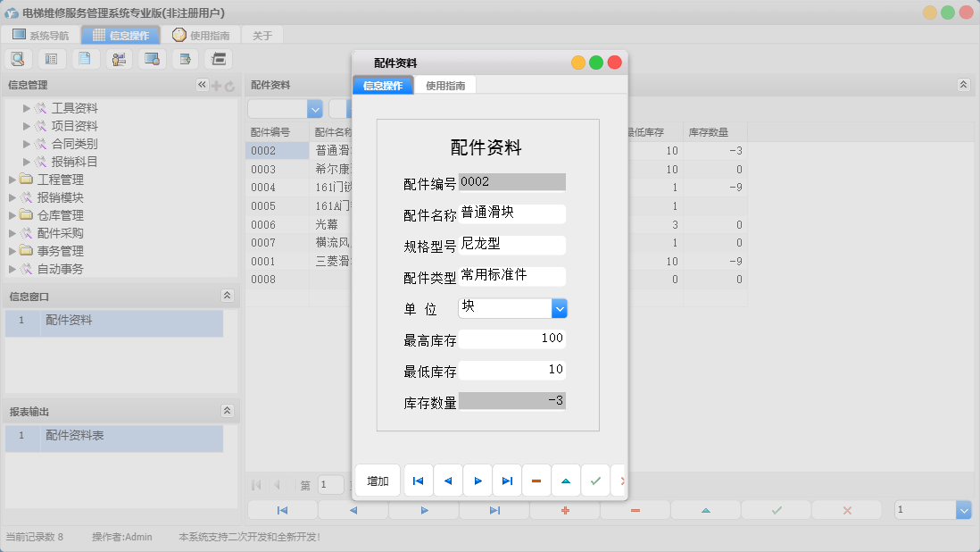Go to previous record in 配件资料 dialog
Viewport: 980px width, 552px height.
(448, 481)
